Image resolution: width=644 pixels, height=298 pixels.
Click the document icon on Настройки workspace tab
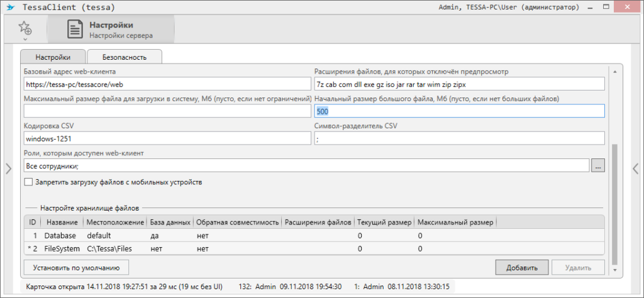[75, 30]
